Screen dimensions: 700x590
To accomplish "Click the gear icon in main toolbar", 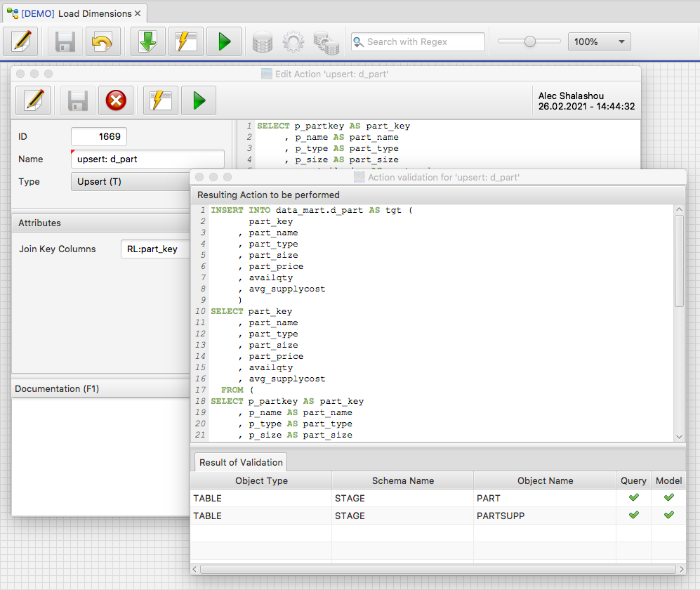I will tap(293, 42).
